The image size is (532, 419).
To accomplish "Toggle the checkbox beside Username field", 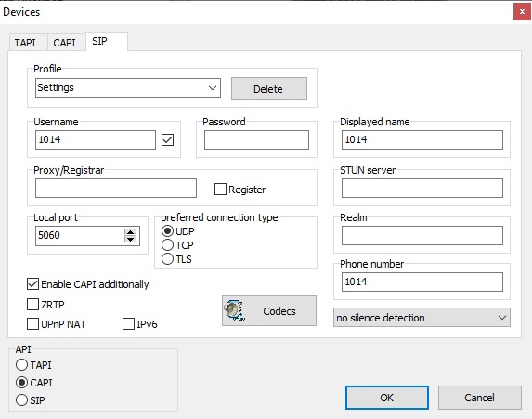I will click(x=168, y=139).
